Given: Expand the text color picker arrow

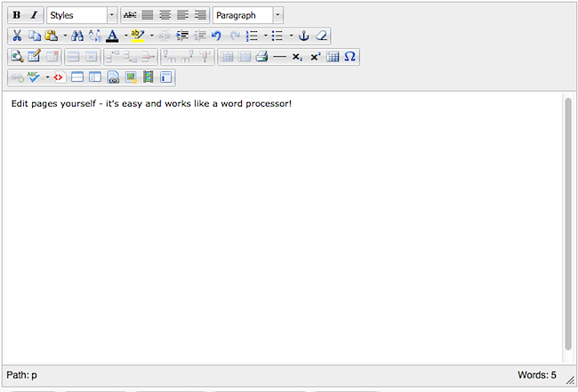Looking at the screenshot, I should (x=124, y=36).
